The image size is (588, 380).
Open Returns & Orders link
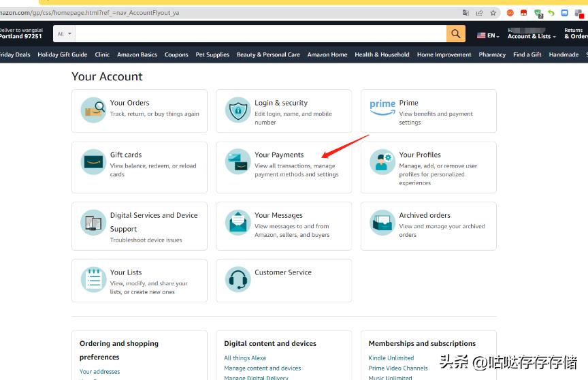pos(576,33)
